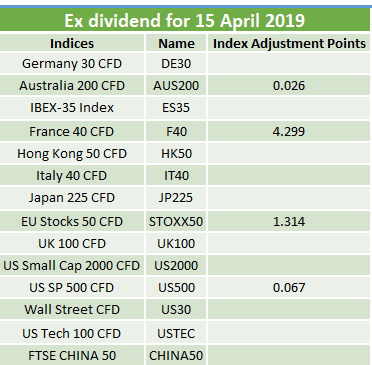Viewport: 372px width, 365px height.
Task: Select the US Small Cap 2000 CFD cell
Action: click(x=72, y=266)
